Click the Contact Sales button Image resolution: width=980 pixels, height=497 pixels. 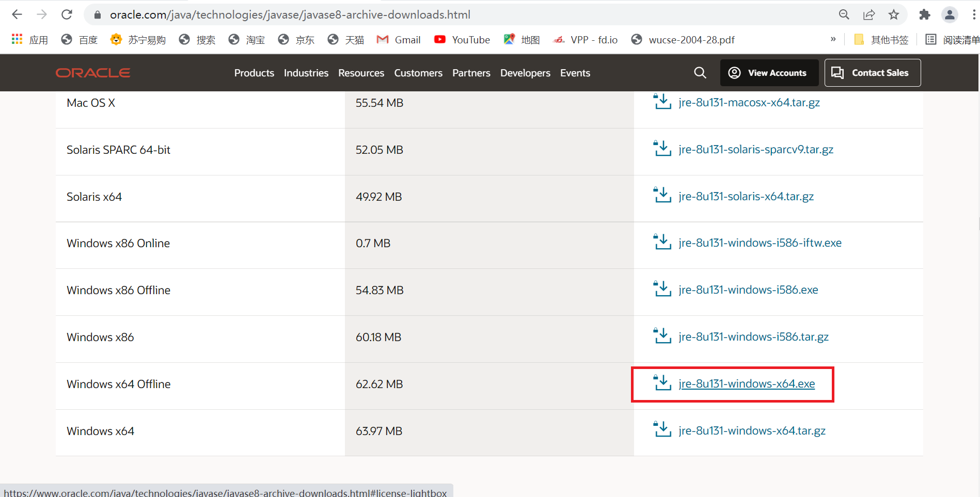click(x=873, y=73)
